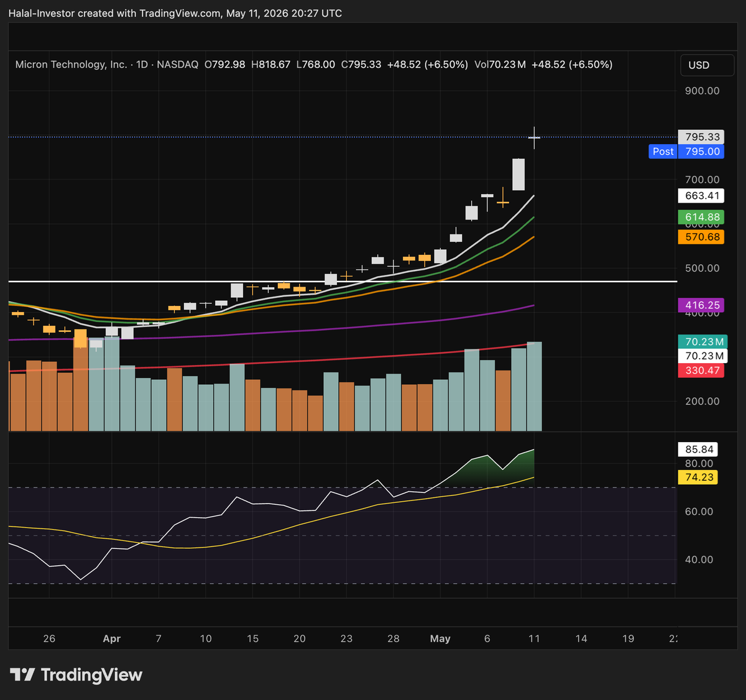Click the 60.00 RSI axis label

pos(699,512)
